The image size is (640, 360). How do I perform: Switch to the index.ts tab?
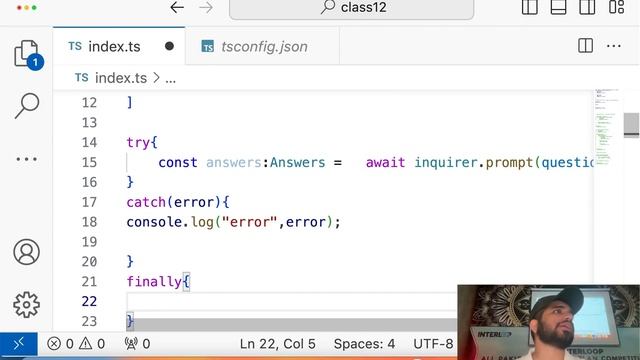114,47
